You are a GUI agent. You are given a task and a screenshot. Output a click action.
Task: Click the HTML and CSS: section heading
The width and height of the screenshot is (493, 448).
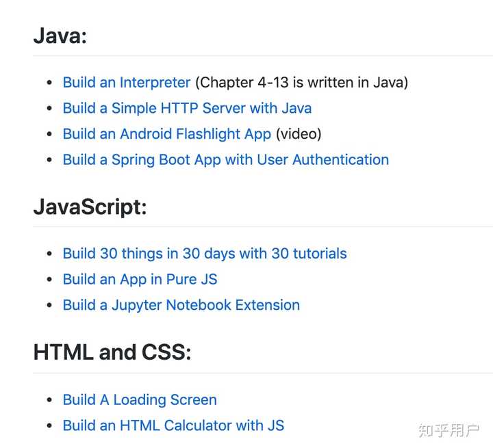pos(112,352)
